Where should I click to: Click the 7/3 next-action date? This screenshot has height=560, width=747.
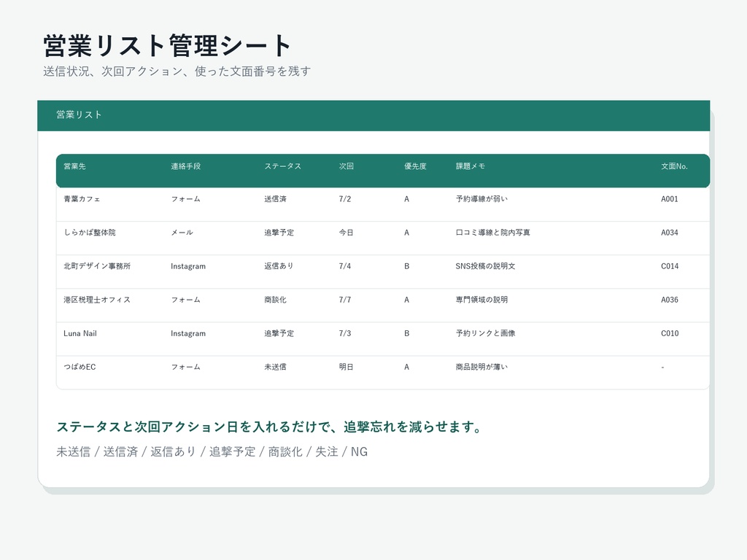[345, 333]
